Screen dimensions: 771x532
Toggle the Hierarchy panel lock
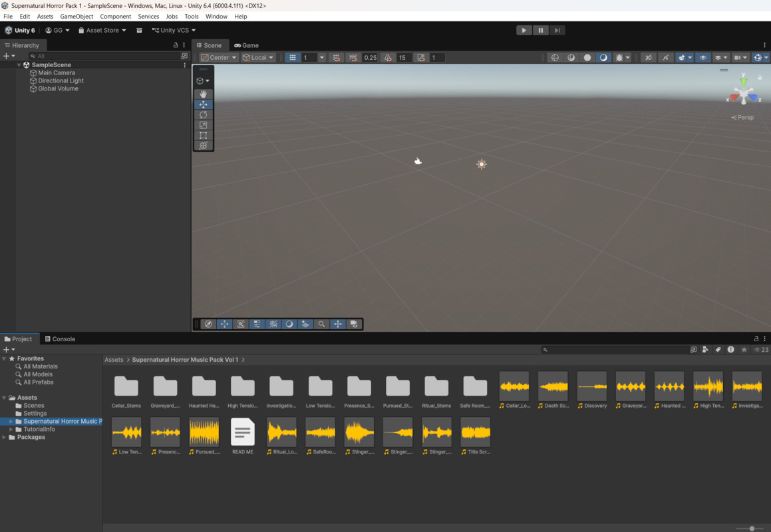point(176,45)
